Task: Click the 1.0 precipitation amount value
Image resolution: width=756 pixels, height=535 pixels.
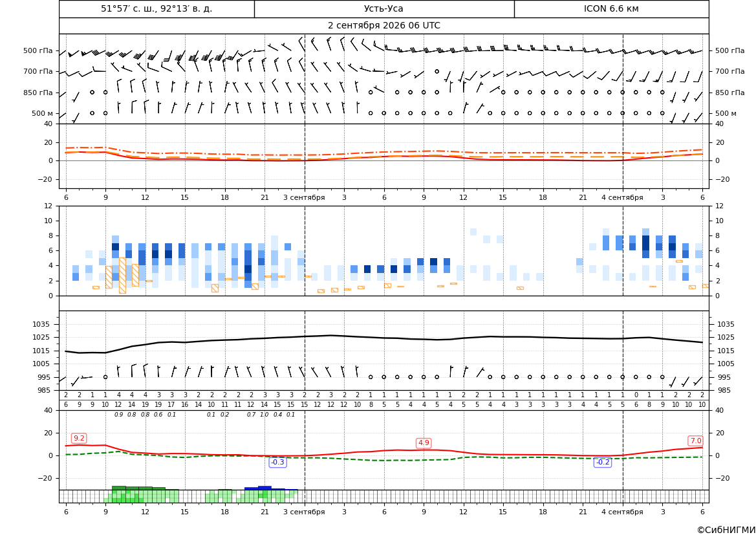Action: pos(265,415)
